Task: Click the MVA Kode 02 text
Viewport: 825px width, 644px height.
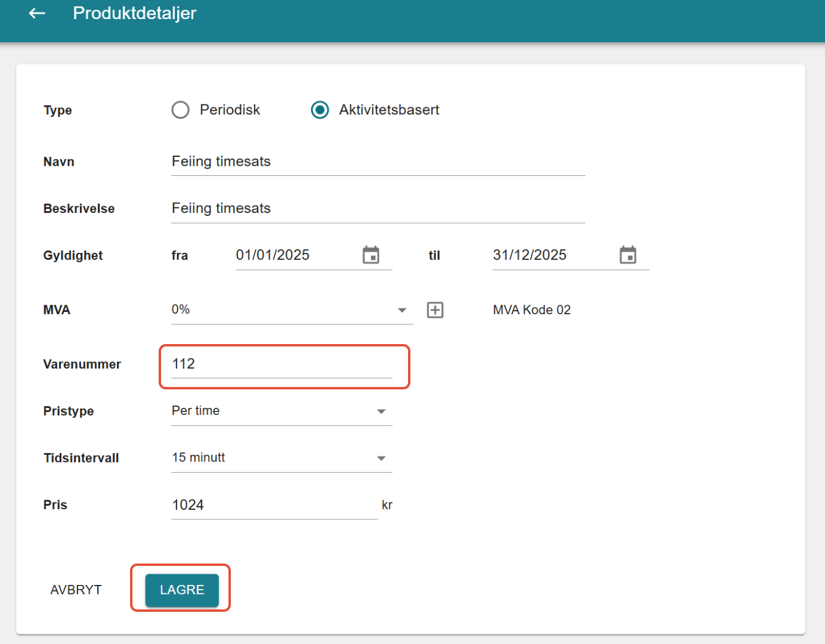Action: (532, 310)
